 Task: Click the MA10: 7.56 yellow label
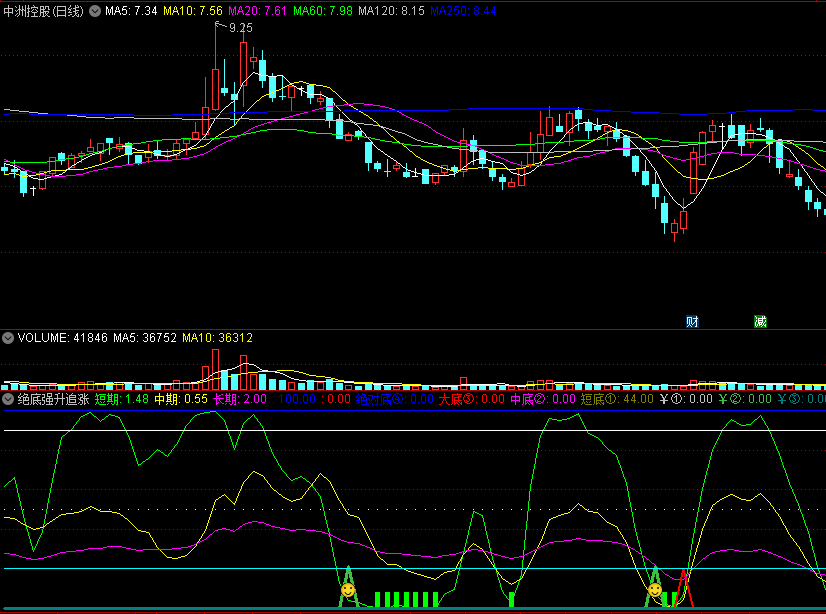coord(193,11)
